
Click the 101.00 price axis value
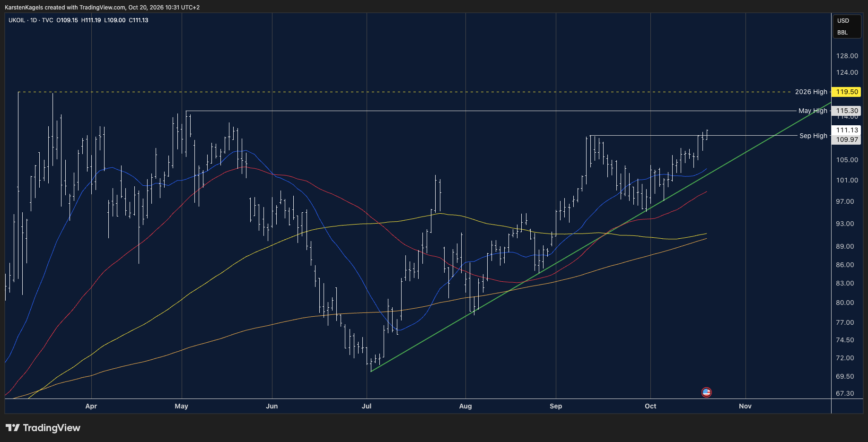tap(847, 180)
